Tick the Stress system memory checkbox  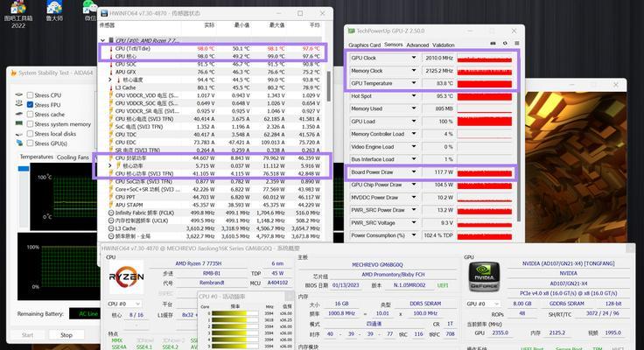(30, 124)
